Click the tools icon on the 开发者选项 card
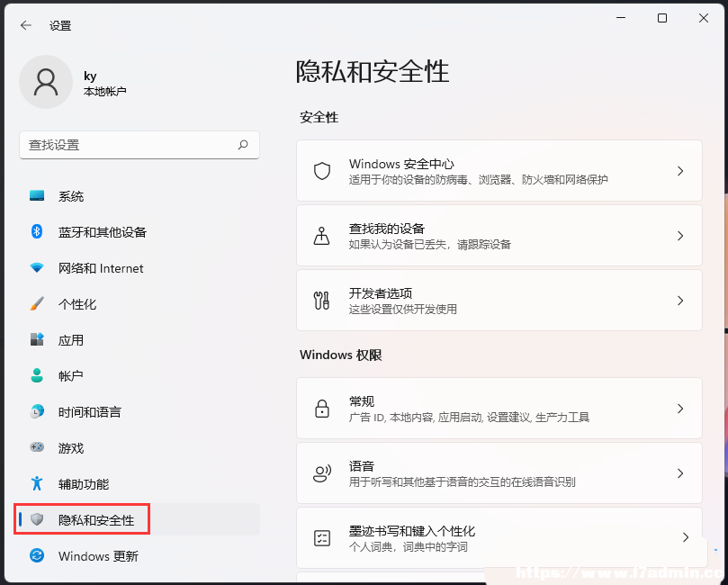Viewport: 728px width, 585px height. pos(322,301)
